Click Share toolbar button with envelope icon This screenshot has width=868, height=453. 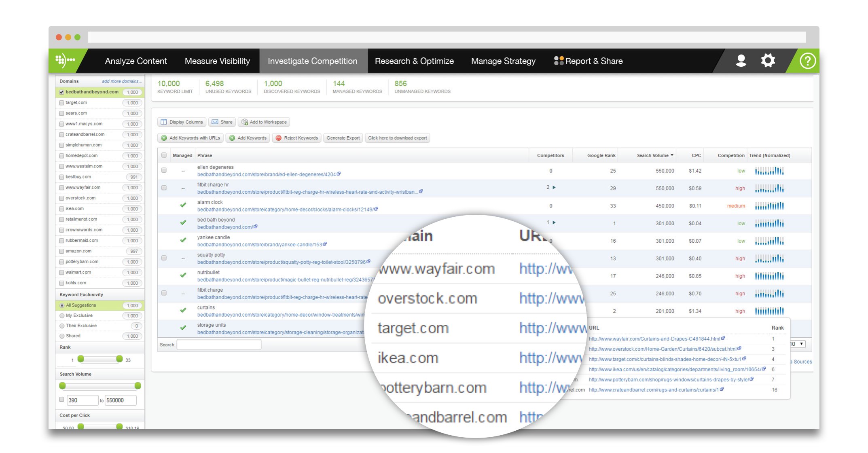pyautogui.click(x=222, y=122)
